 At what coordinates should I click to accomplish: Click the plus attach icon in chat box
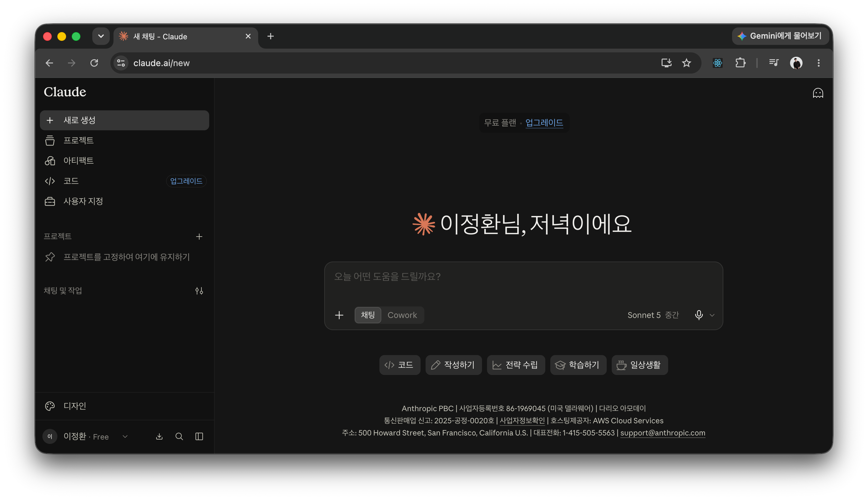pos(339,315)
